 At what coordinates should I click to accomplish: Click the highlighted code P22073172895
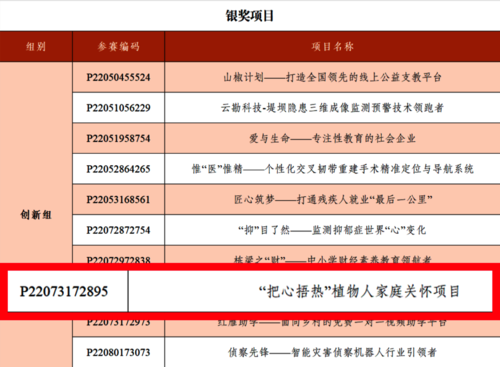coord(64,292)
